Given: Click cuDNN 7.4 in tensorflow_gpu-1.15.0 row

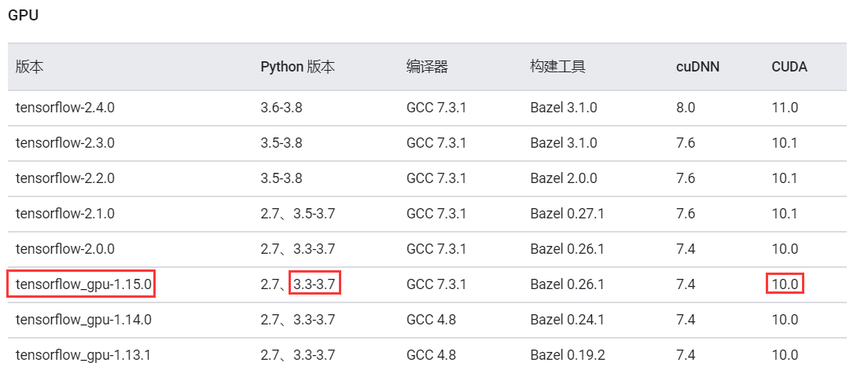Looking at the screenshot, I should coord(686,284).
